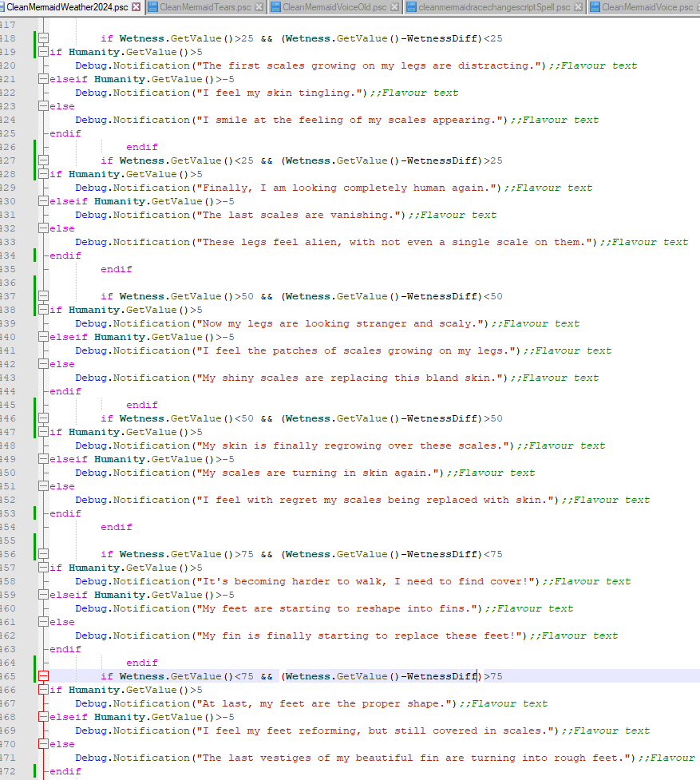Collapse the fold at 'if Wetness.GetValue()>25' line

tap(44, 38)
